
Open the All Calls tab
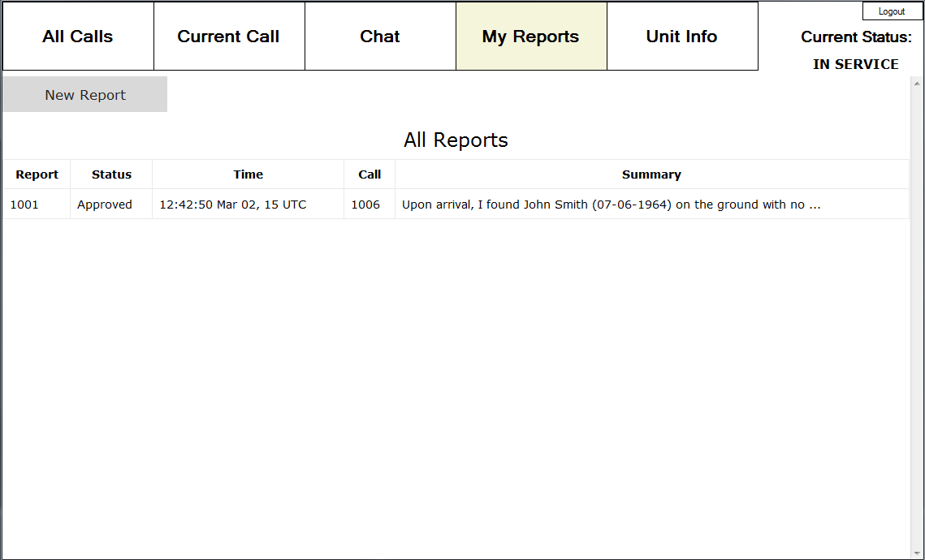tap(78, 37)
